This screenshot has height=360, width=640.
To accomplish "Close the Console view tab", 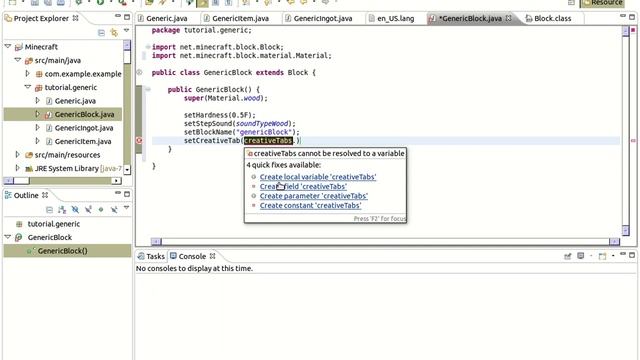I will point(212,256).
